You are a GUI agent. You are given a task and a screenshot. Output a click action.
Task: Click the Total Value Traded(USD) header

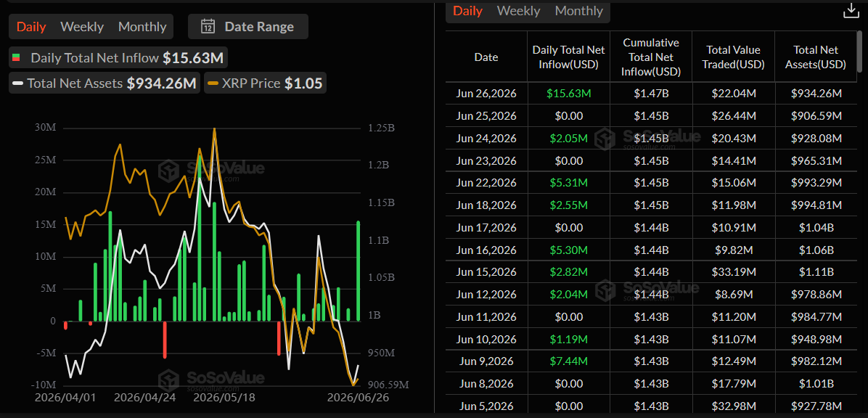pos(733,57)
